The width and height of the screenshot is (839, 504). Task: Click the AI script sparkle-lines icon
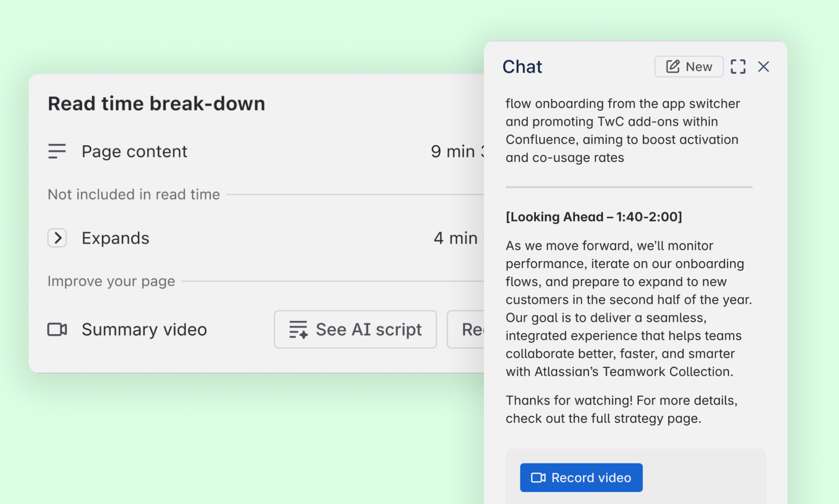pyautogui.click(x=298, y=329)
